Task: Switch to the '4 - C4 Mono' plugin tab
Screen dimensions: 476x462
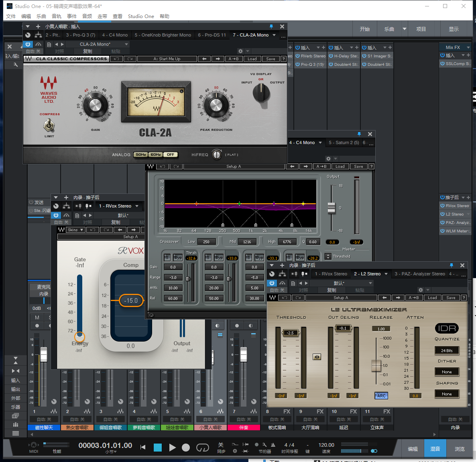Action: [115, 35]
